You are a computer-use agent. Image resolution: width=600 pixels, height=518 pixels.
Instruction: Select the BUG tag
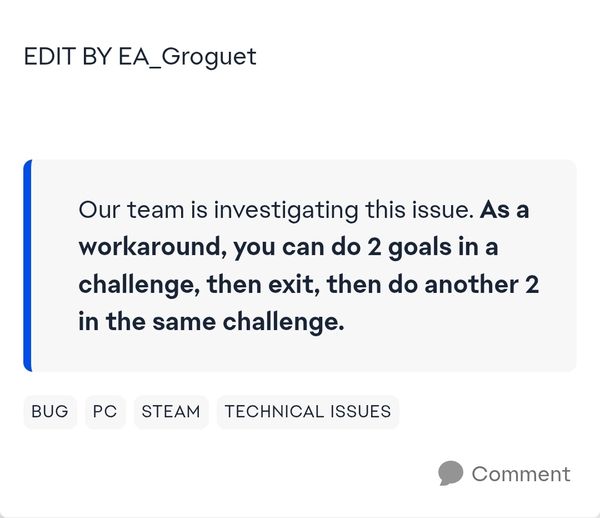click(50, 411)
